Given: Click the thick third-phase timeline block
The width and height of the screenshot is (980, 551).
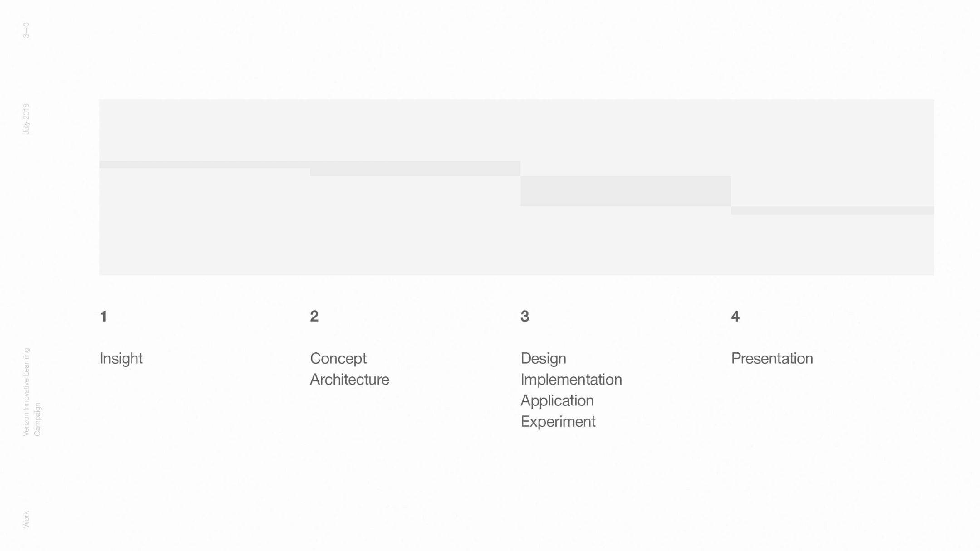Looking at the screenshot, I should point(626,191).
